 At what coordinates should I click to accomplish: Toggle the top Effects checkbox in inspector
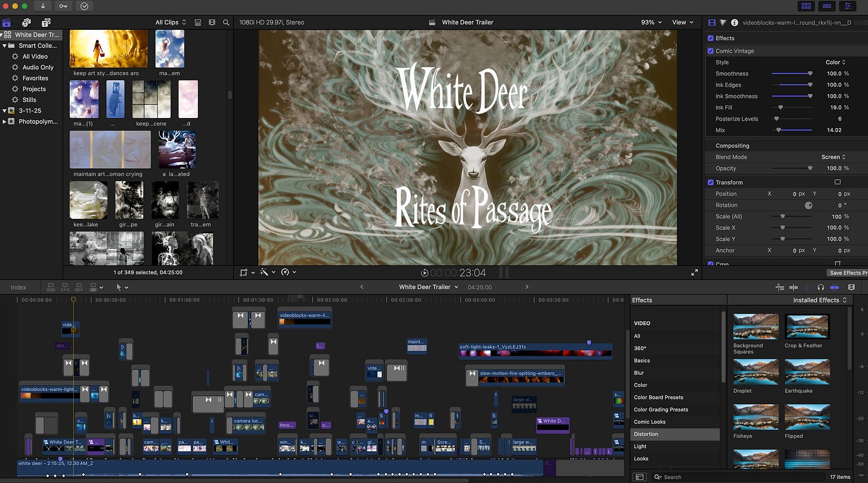pos(711,38)
